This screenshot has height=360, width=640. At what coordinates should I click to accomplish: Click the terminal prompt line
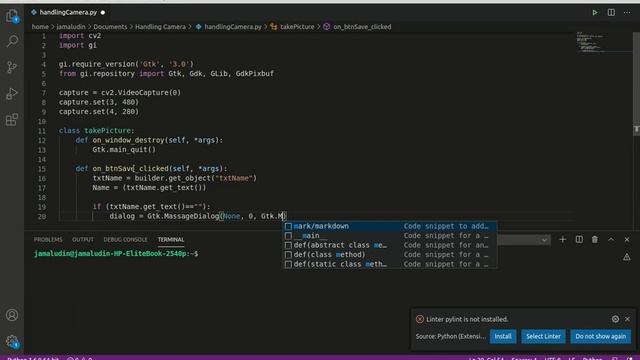click(116, 253)
